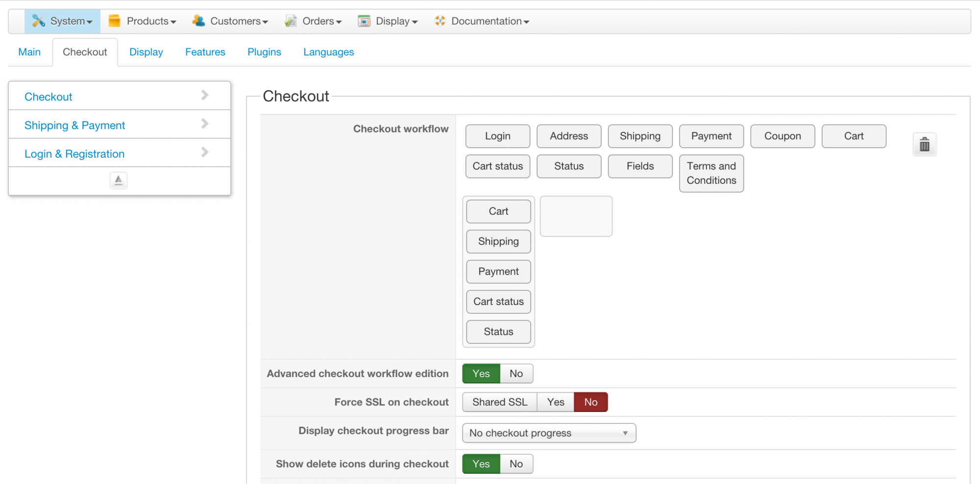The height and width of the screenshot is (484, 980).
Task: Click the empty workflow step box
Action: coord(576,216)
